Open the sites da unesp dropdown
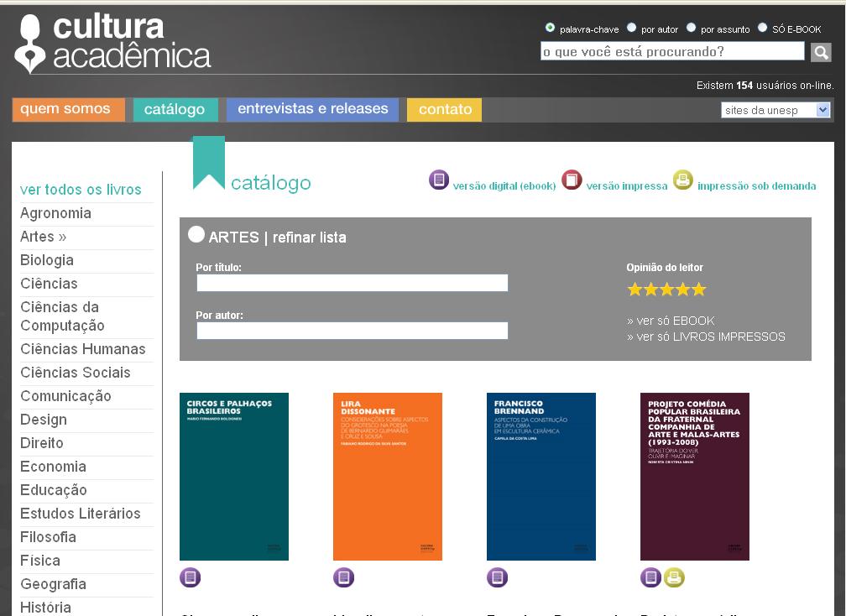 pyautogui.click(x=775, y=110)
